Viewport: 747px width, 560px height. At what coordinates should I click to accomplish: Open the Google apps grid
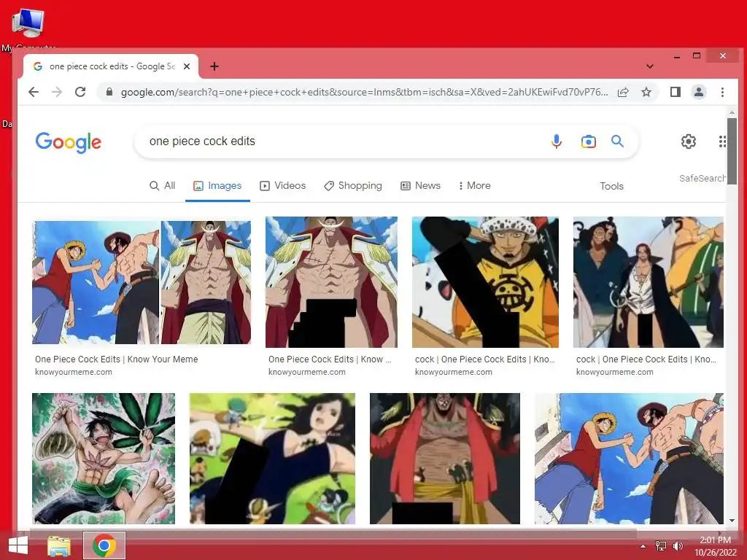pyautogui.click(x=722, y=141)
